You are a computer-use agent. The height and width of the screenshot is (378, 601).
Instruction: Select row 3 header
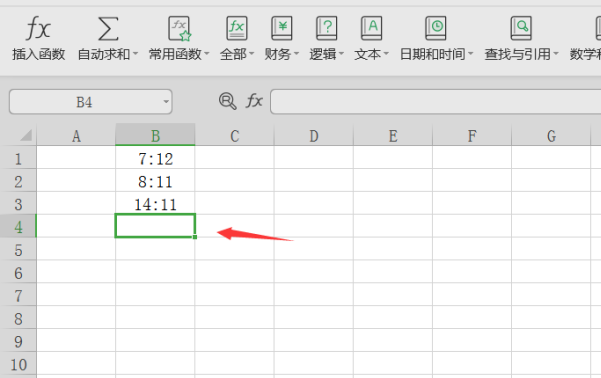pos(18,204)
